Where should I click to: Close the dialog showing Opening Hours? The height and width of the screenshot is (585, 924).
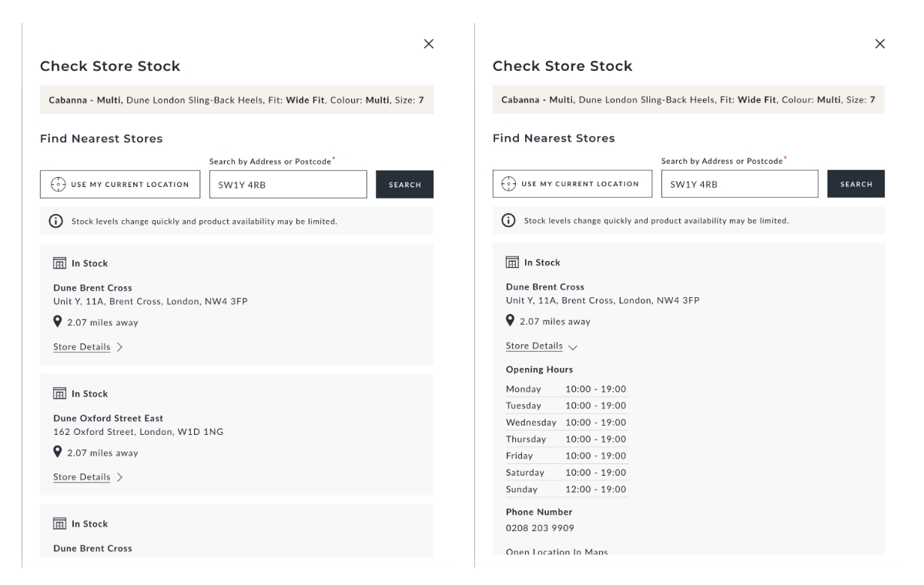click(880, 44)
